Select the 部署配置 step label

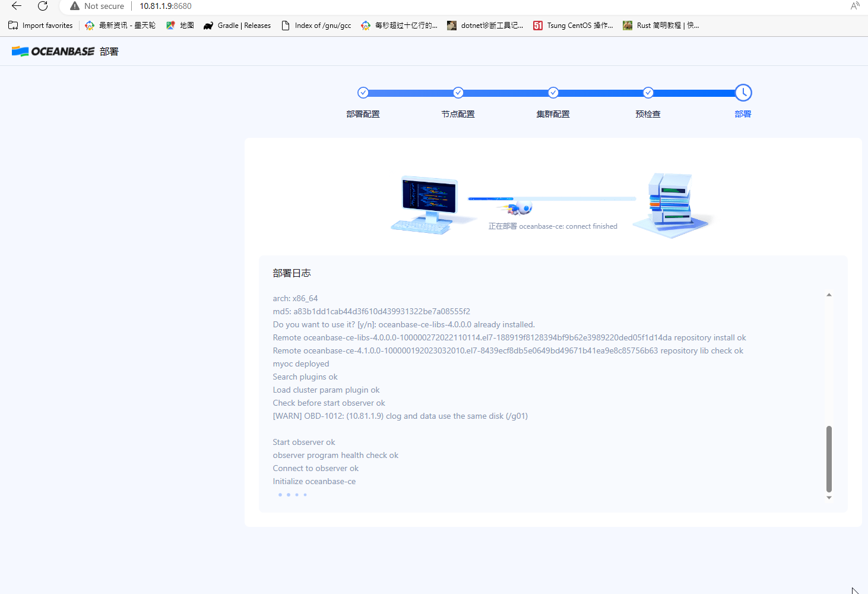[363, 114]
